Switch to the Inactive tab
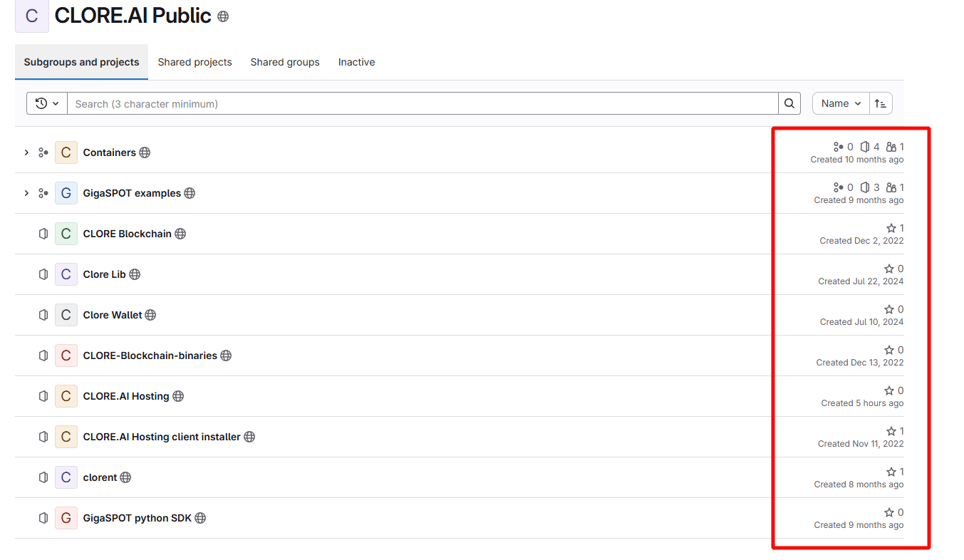The height and width of the screenshot is (560, 964). [x=356, y=62]
